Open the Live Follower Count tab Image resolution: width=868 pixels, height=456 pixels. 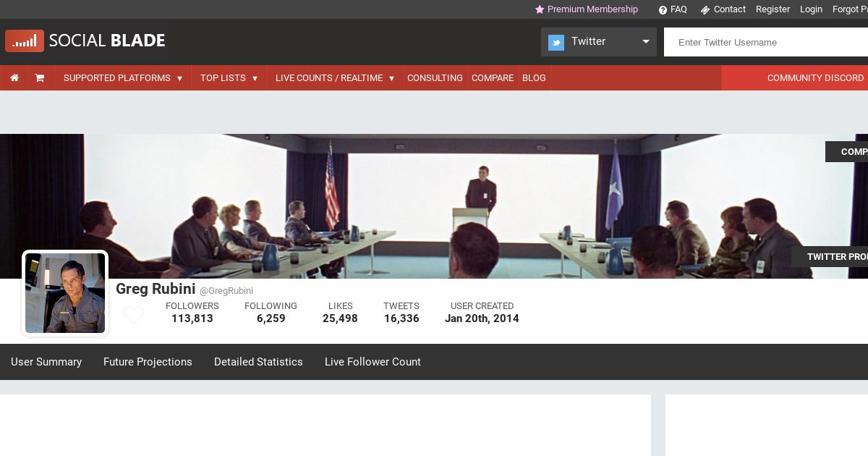[x=373, y=362]
